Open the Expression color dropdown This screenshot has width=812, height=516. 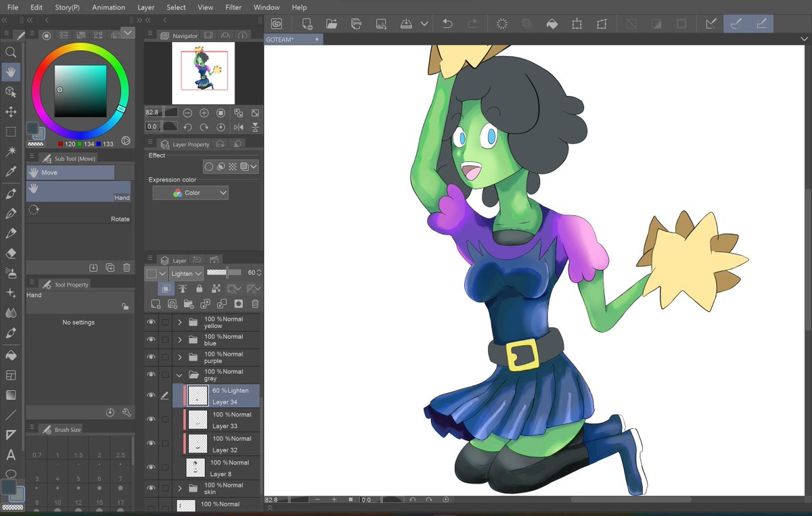click(190, 193)
